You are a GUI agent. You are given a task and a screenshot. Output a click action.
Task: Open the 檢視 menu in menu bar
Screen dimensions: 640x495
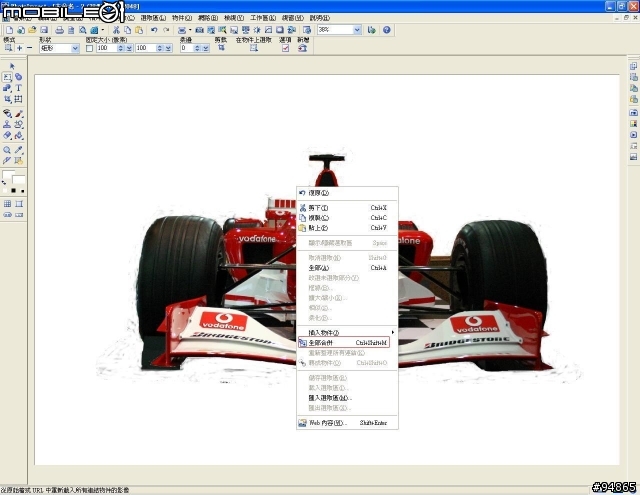[x=234, y=18]
